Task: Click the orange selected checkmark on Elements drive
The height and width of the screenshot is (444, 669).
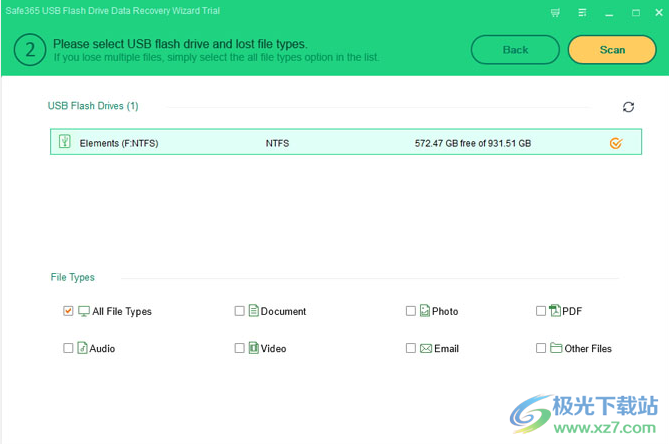Action: (x=616, y=143)
